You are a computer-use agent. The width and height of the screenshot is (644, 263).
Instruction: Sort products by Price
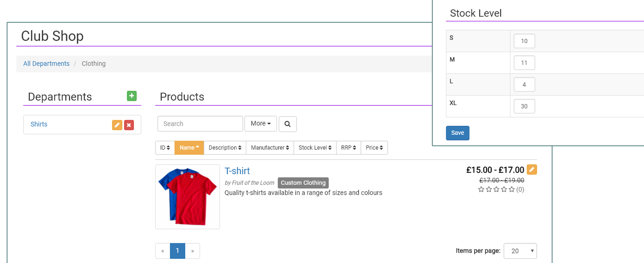pyautogui.click(x=374, y=148)
